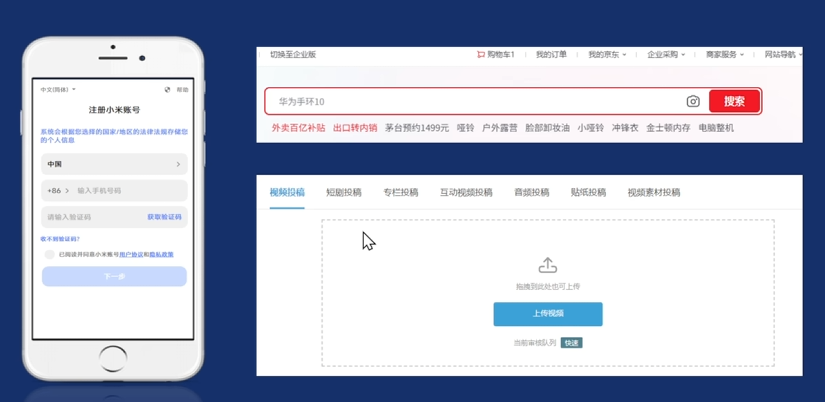Click the 收不到验证码? link

pos(61,239)
